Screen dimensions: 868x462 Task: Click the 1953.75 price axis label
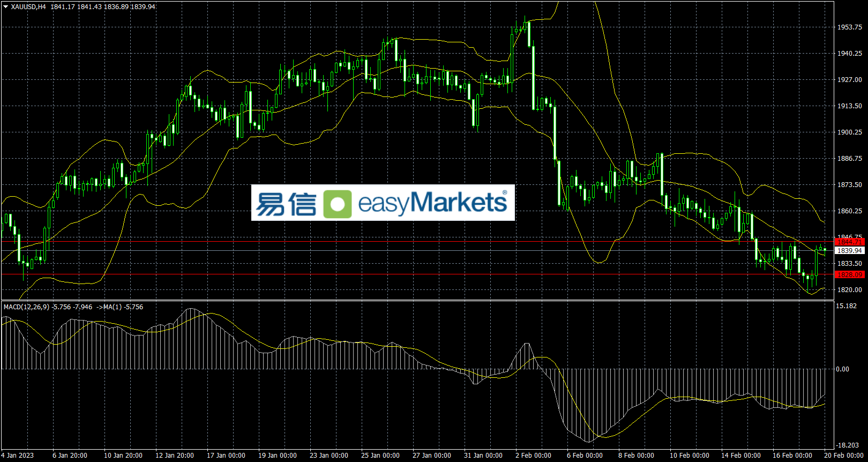click(x=850, y=27)
